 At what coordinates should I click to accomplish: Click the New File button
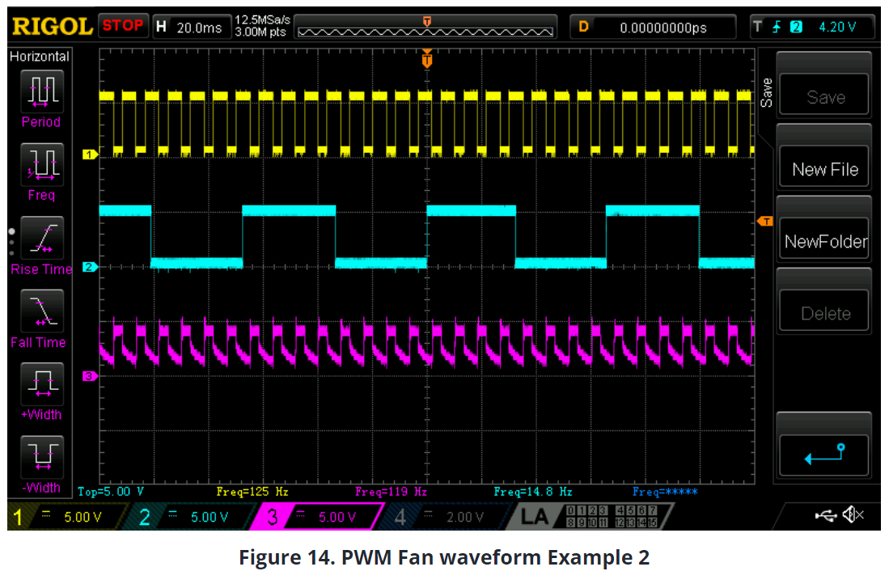tap(823, 166)
